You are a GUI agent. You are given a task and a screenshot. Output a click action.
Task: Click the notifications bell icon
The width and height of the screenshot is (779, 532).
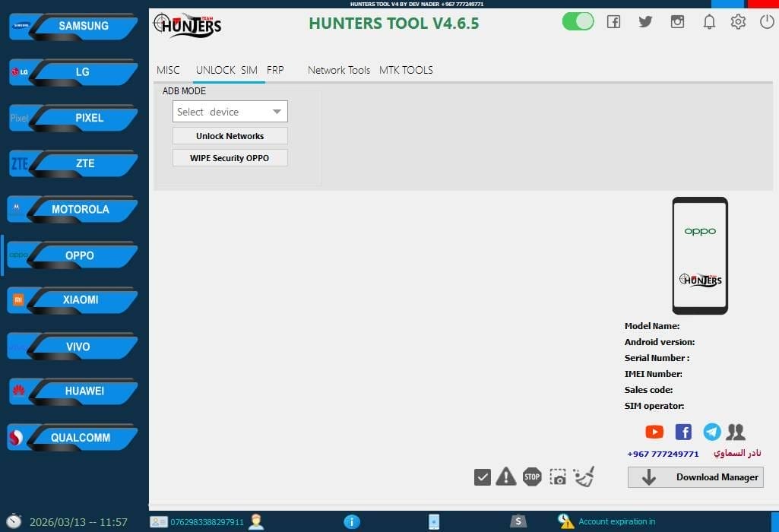pyautogui.click(x=709, y=21)
